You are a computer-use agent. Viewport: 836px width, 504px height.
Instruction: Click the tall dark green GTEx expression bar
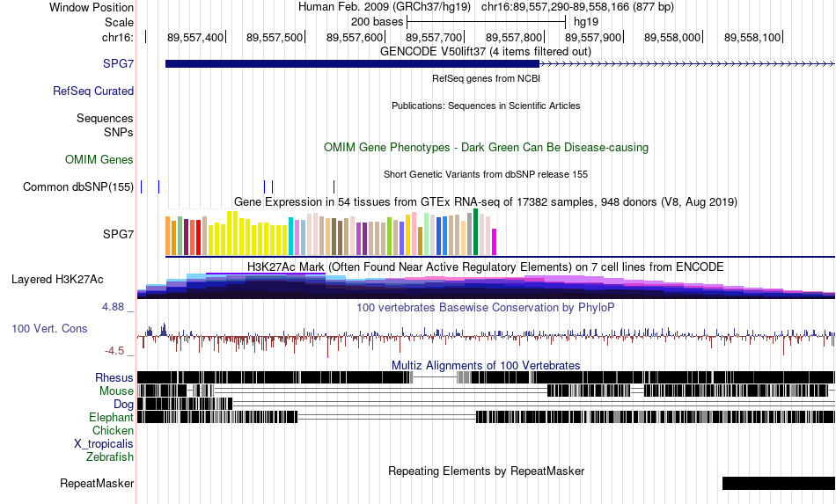(475, 232)
